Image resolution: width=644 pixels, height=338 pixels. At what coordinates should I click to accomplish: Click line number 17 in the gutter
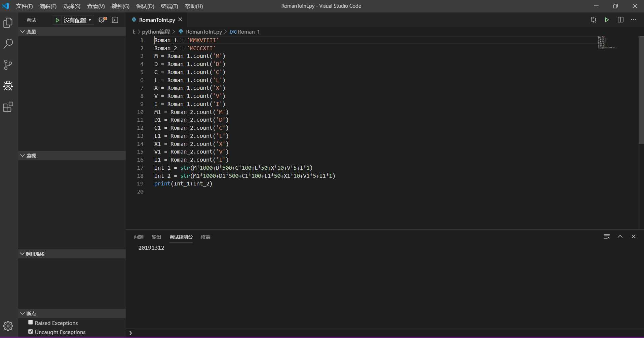[x=140, y=168]
